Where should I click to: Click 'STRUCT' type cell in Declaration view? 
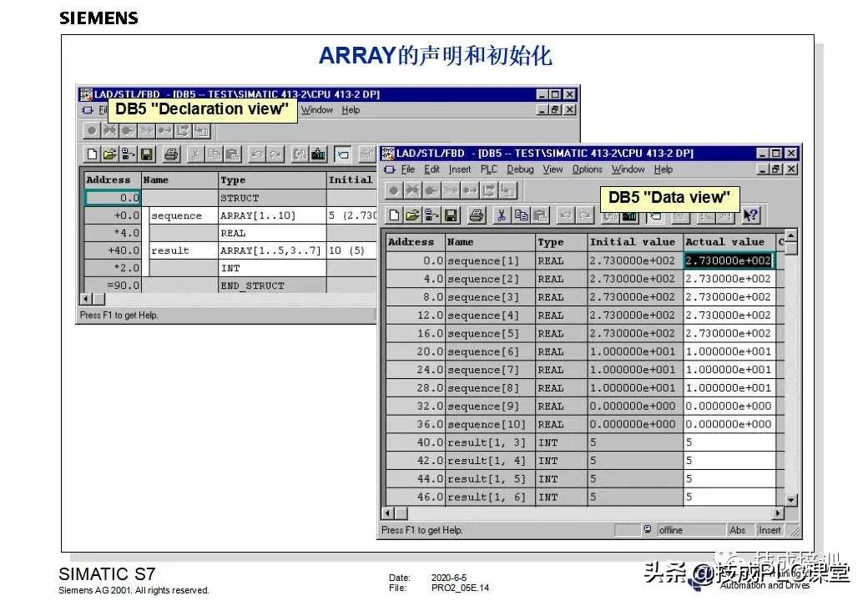point(272,198)
